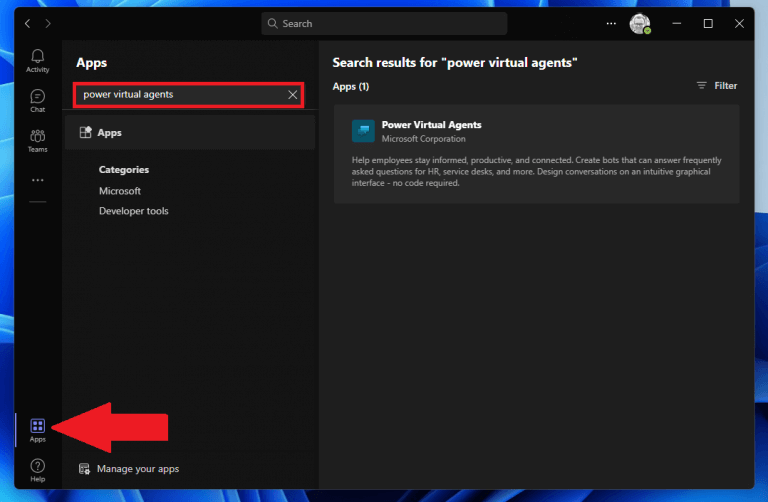Image resolution: width=768 pixels, height=502 pixels.
Task: Click into the apps search field
Action: pos(181,95)
